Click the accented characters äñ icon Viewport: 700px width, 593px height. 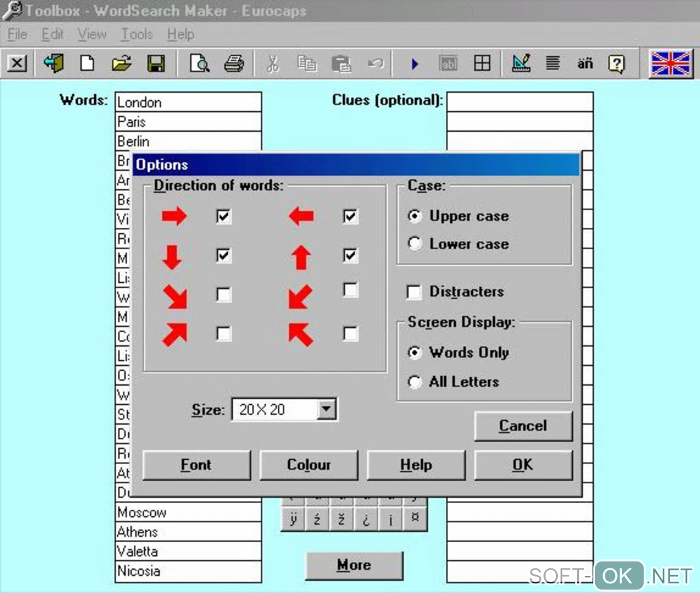pyautogui.click(x=585, y=63)
